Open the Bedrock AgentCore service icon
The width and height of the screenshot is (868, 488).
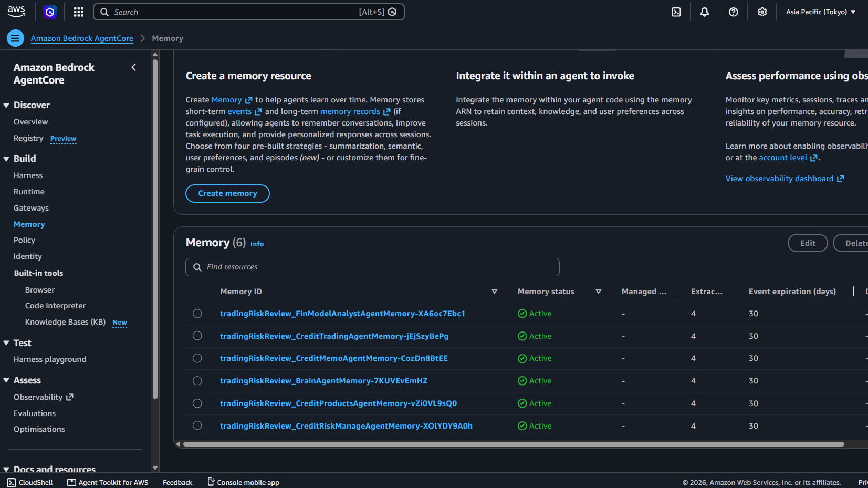(50, 12)
